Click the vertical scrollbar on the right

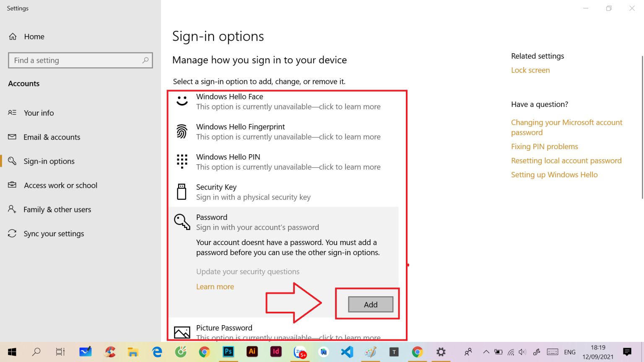[x=642, y=126]
